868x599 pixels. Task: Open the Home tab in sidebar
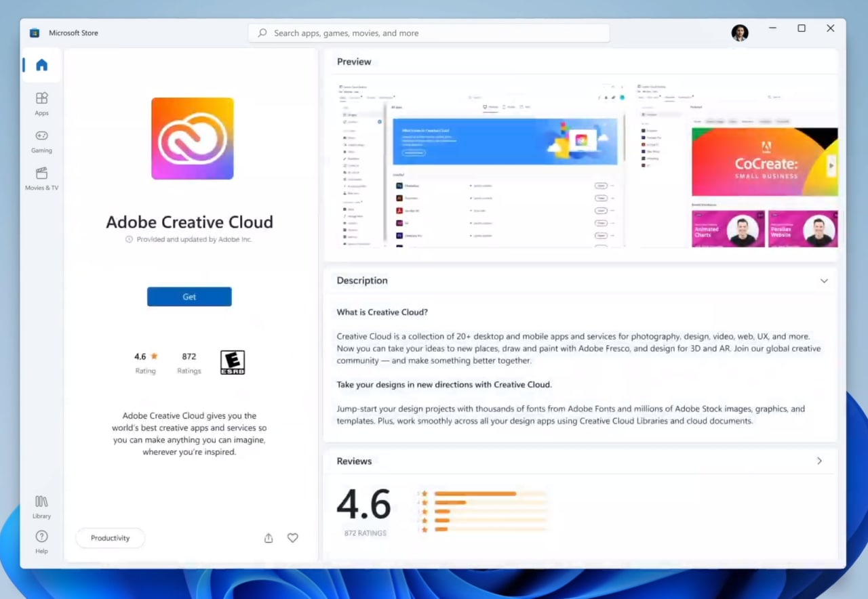41,65
